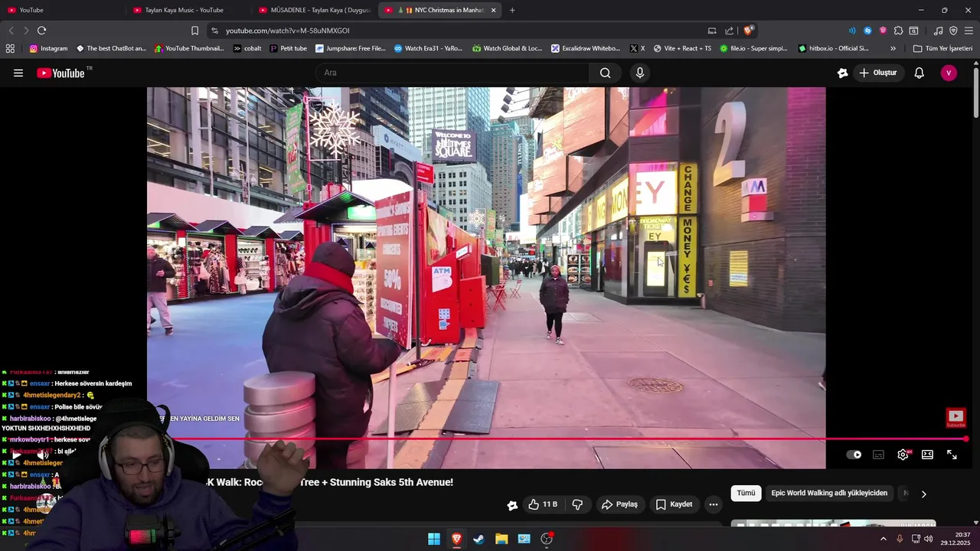Click the sparkle icon beside like button

coord(512,505)
